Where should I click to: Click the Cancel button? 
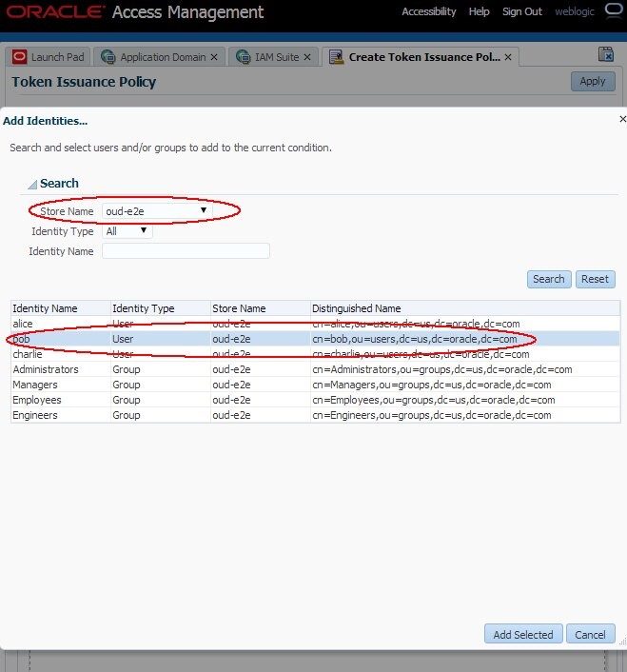pos(590,634)
